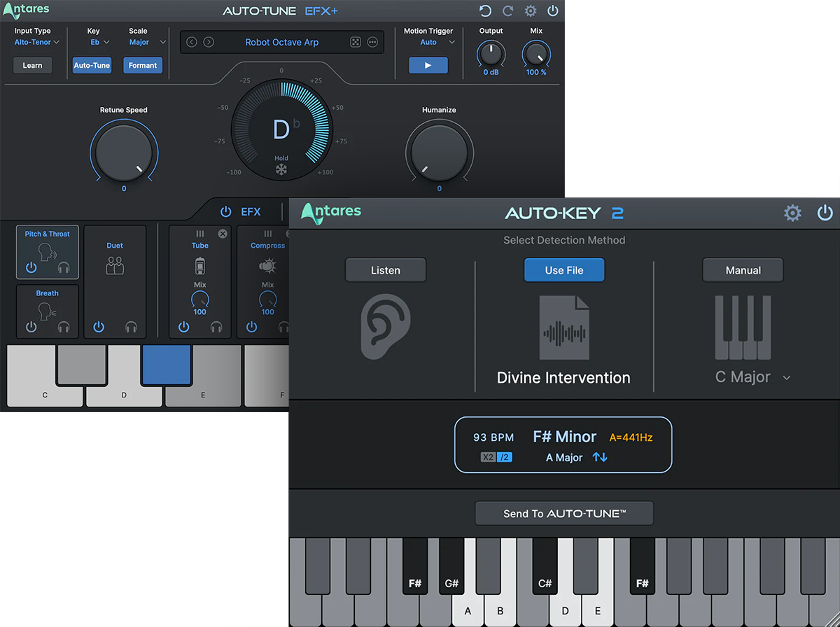Toggle Tube effect power button
This screenshot has width=840, height=627.
point(183,327)
